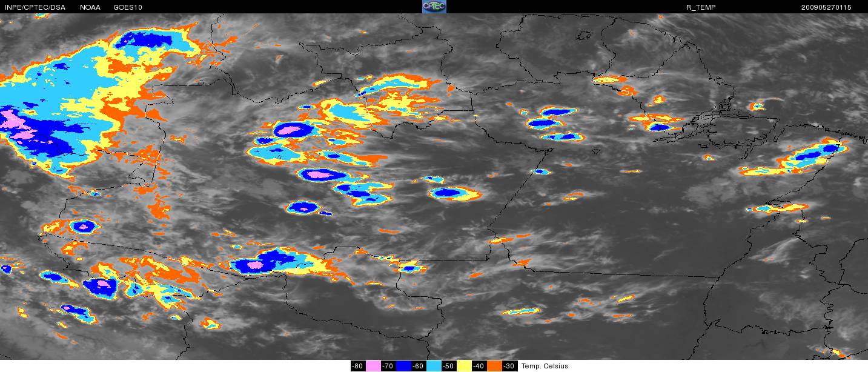868x372 pixels.
Task: Click the NOAA label in header
Action: point(90,7)
